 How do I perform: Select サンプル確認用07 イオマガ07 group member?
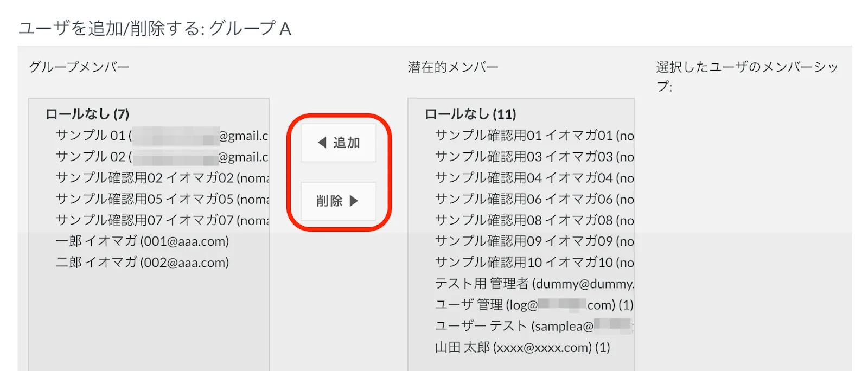point(161,220)
